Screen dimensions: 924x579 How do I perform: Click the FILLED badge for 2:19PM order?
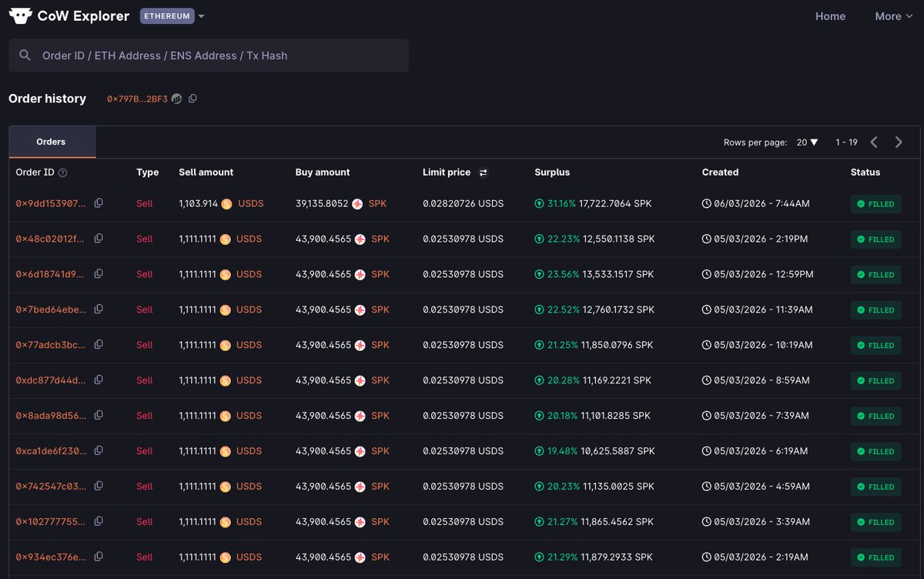875,239
